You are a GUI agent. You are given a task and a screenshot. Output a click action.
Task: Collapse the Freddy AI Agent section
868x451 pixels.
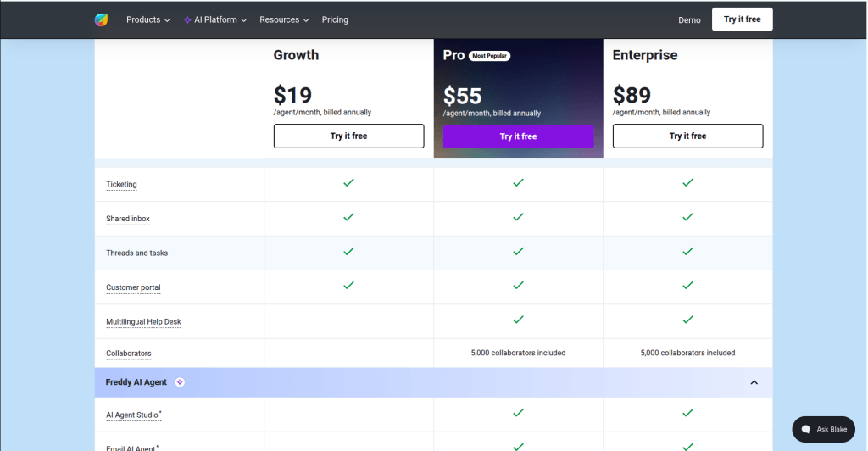(x=754, y=382)
